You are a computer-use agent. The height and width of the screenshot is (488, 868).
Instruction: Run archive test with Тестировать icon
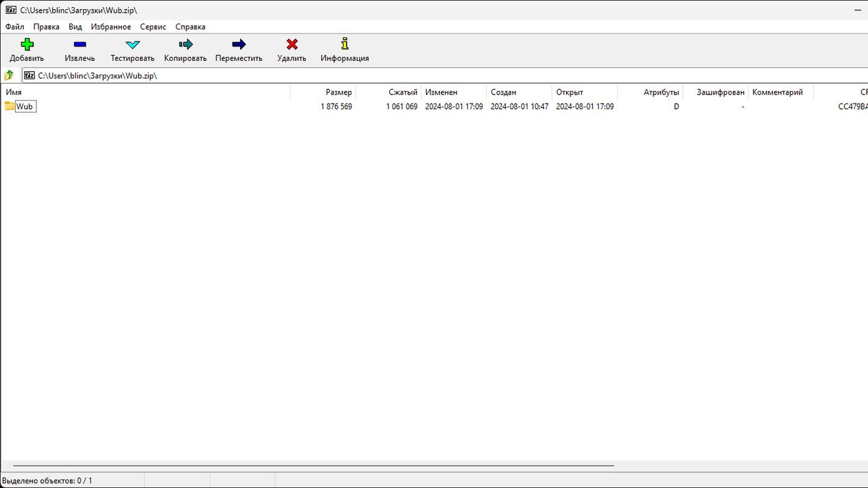pos(132,44)
